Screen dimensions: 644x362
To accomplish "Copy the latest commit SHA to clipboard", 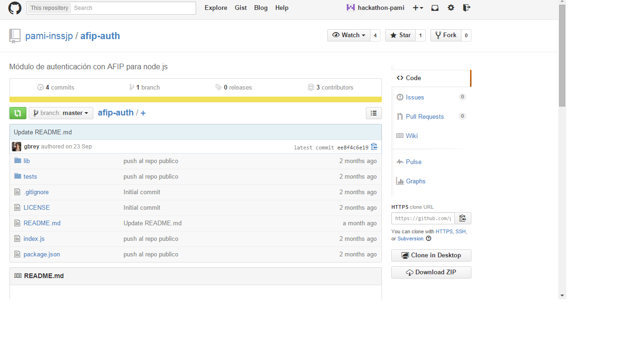I will click(x=374, y=147).
